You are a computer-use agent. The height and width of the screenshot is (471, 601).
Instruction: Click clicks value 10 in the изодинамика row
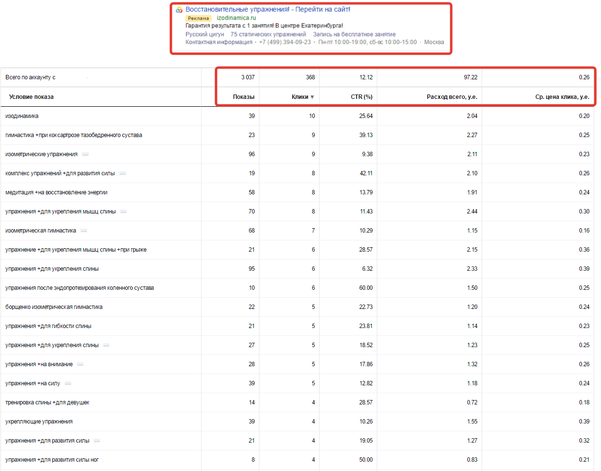312,116
